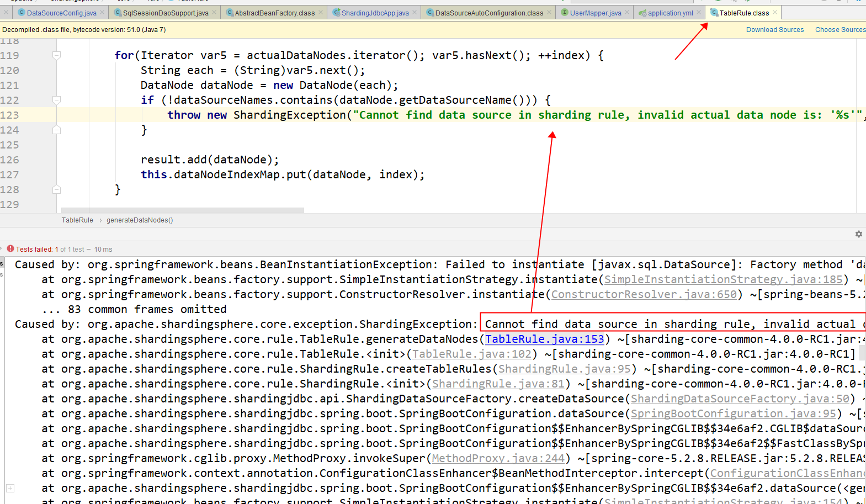The image size is (866, 504).
Task: Open SimpleInstantiationStrategy.java:185 link
Action: [x=724, y=279]
